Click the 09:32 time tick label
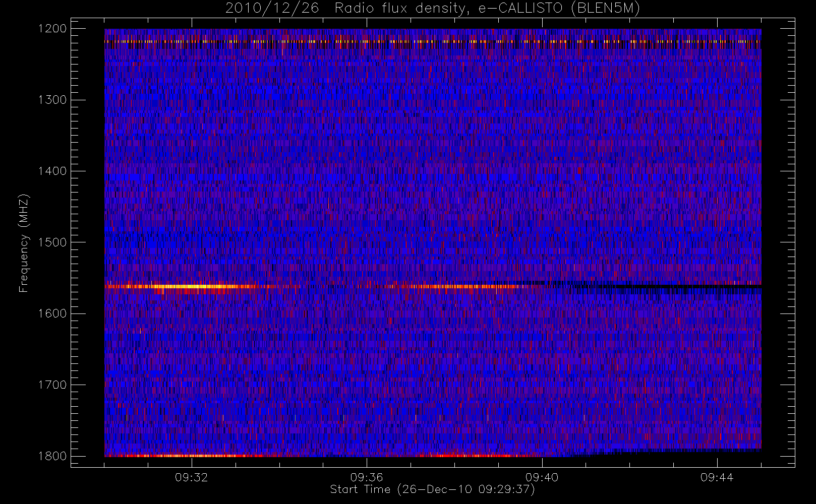Image resolution: width=816 pixels, height=504 pixels. click(x=192, y=477)
